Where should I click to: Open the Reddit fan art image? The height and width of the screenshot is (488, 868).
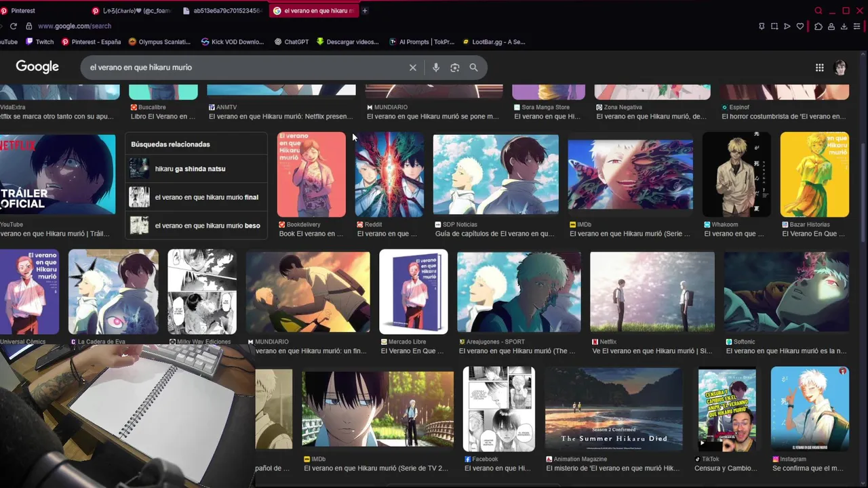coord(389,174)
